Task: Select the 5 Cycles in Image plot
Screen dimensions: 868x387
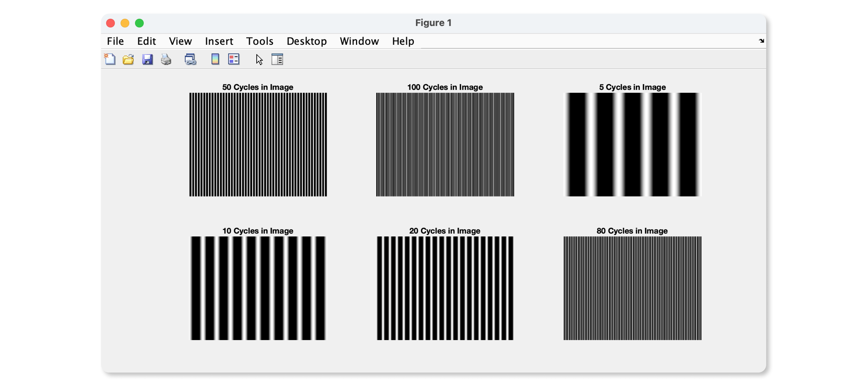Action: (632, 145)
